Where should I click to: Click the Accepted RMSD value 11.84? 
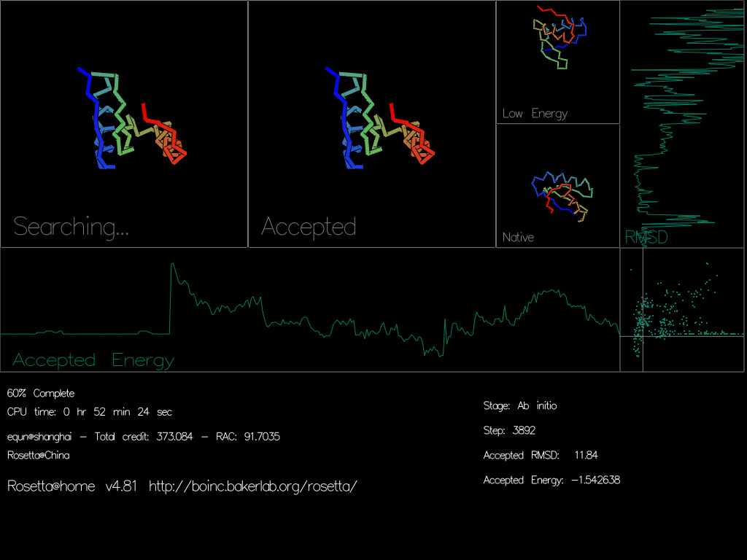coord(586,455)
